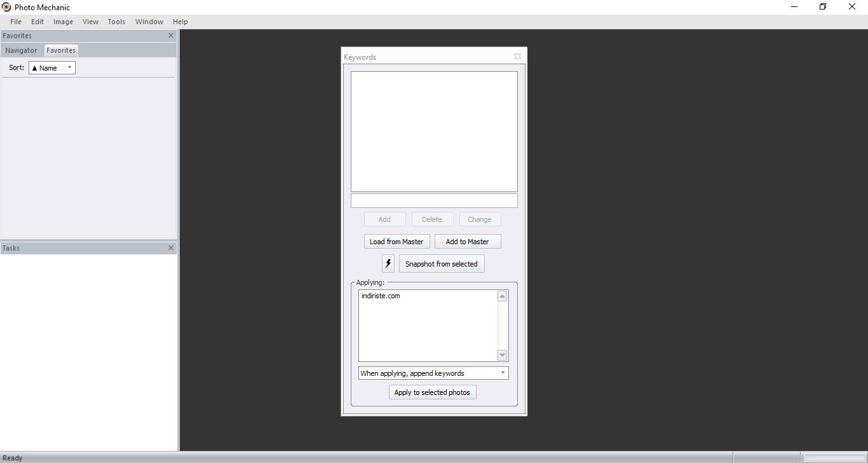The image size is (868, 463).
Task: Click the Applying box scroll down arrow
Action: click(502, 355)
